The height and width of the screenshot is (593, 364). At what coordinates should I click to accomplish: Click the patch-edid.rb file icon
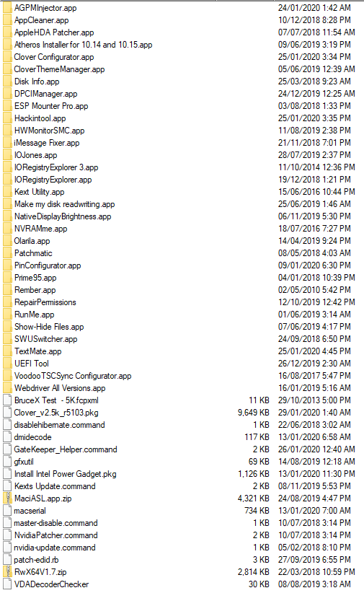[x=7, y=560]
